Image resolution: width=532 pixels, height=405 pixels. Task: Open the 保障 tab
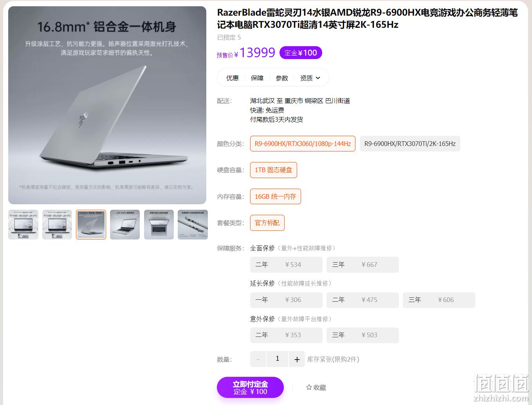pos(257,78)
